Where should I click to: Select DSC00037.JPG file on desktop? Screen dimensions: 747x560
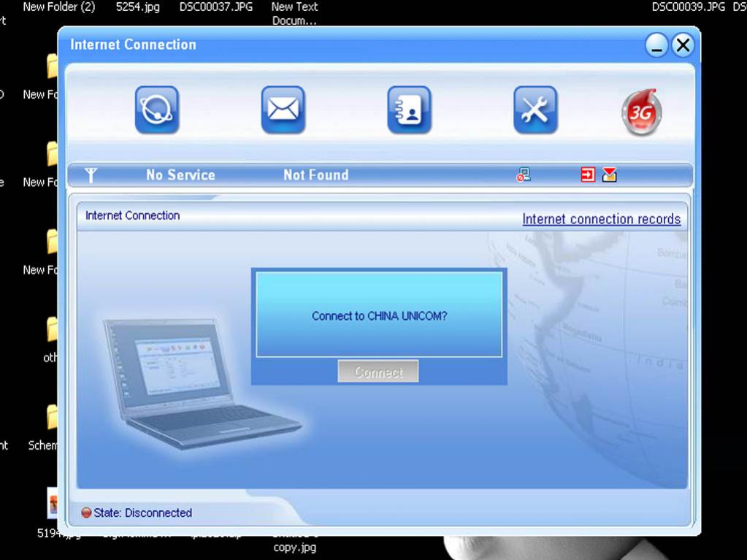tap(216, 7)
